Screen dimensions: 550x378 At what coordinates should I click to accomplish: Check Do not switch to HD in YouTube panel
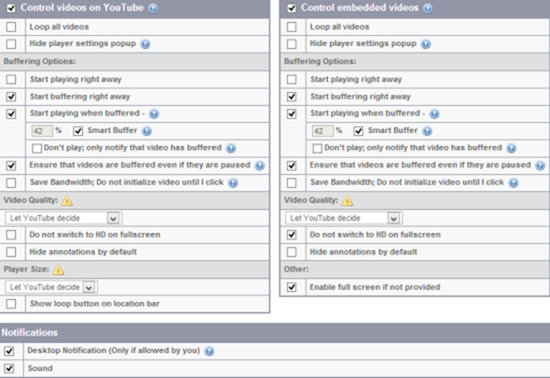[11, 235]
